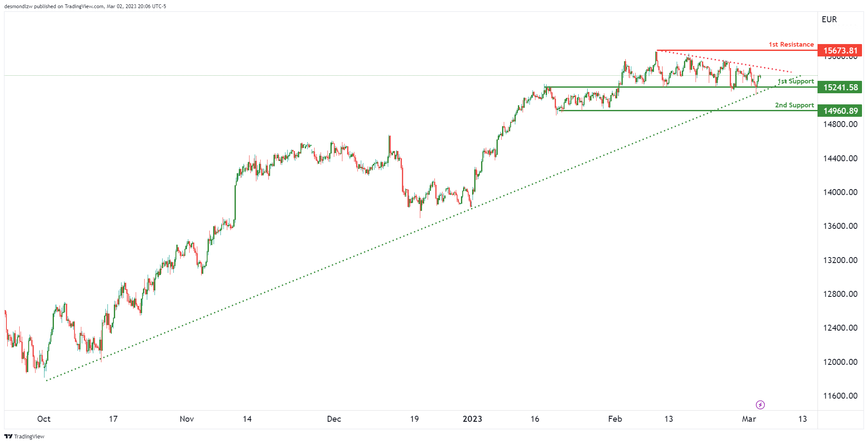Image resolution: width=868 pixels, height=444 pixels.
Task: Click the 14000.00 price axis value
Action: point(840,192)
